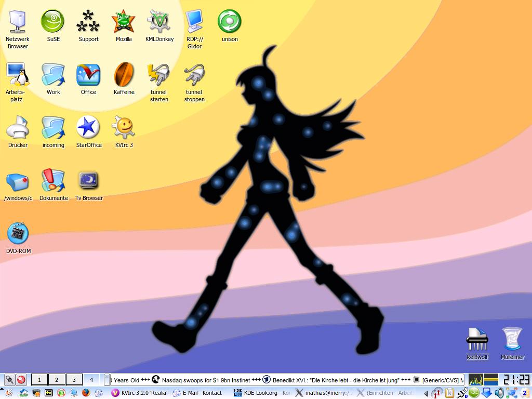Open the Dokumente folder icon
Image resolution: width=532 pixels, height=399 pixels.
coord(54,185)
